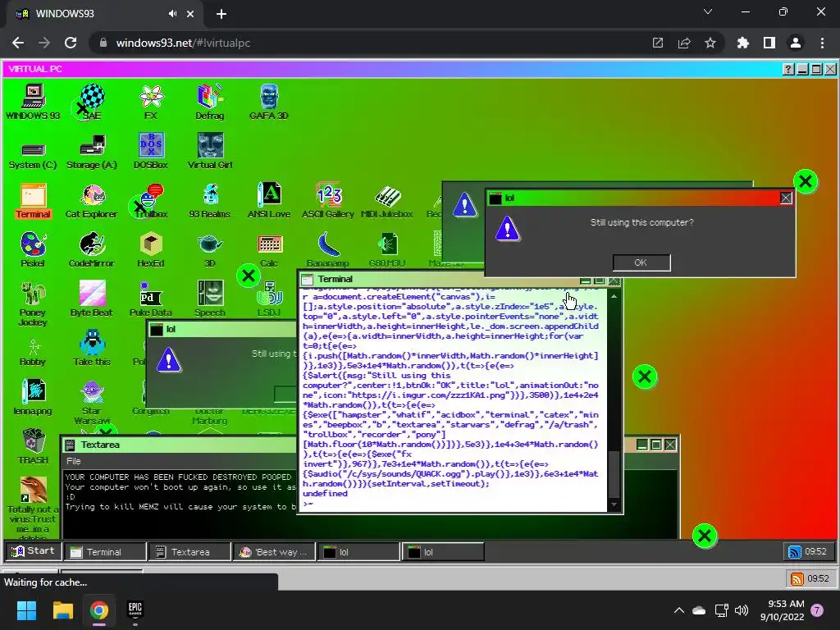Open Virtual Girl desktop icon
The height and width of the screenshot is (630, 840).
click(x=209, y=151)
